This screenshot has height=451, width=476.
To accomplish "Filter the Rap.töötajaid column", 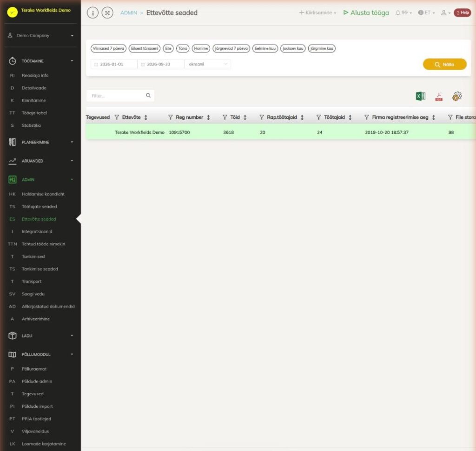I will coord(261,118).
